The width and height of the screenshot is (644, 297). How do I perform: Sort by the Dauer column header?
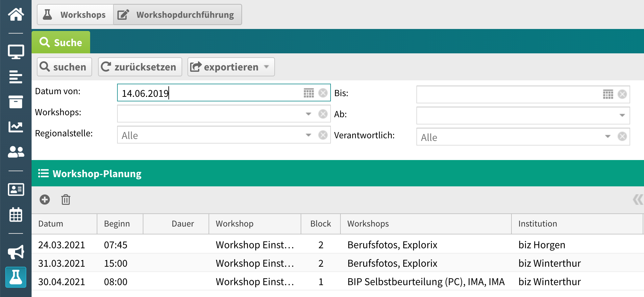176,224
